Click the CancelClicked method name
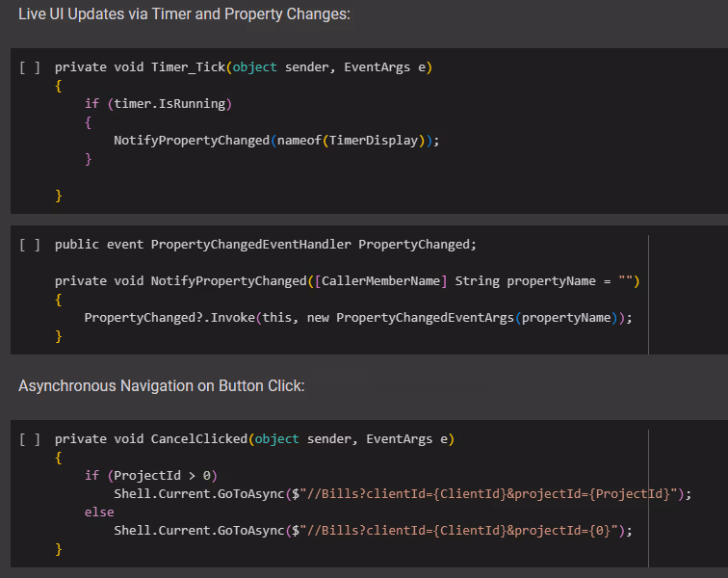 199,439
